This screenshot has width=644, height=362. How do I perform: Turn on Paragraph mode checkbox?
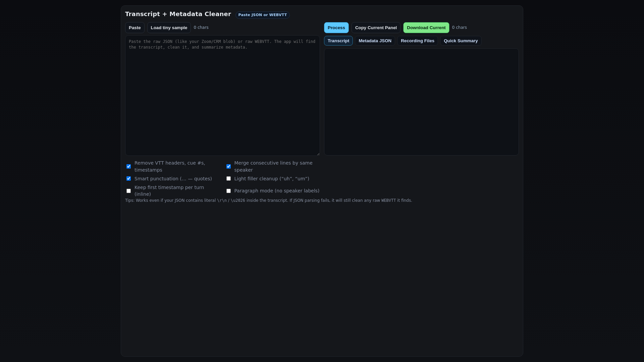[x=228, y=191]
